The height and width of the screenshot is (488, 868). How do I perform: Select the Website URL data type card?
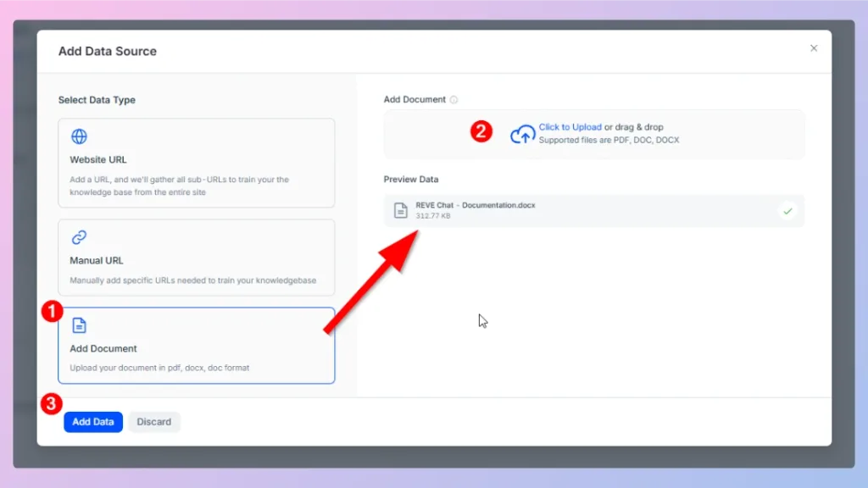(x=197, y=163)
